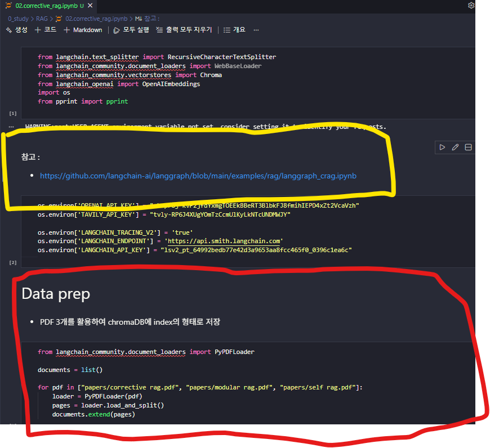Click the 참고 : heading text

[x=30, y=156]
